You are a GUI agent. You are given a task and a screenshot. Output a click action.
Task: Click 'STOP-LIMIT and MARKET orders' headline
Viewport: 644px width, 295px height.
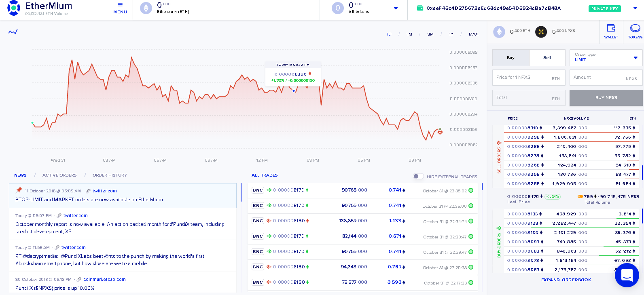[x=89, y=200]
